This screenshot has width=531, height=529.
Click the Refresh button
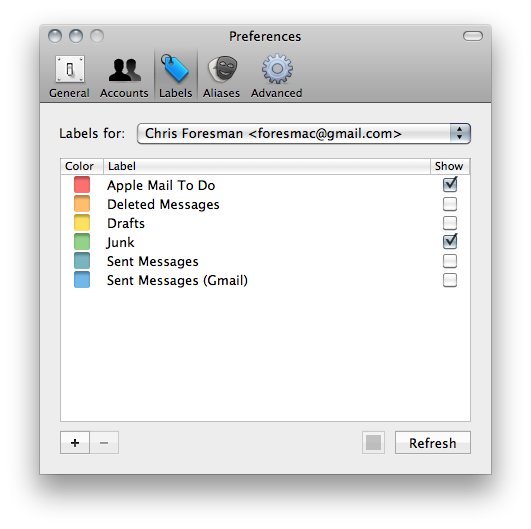[x=433, y=442]
